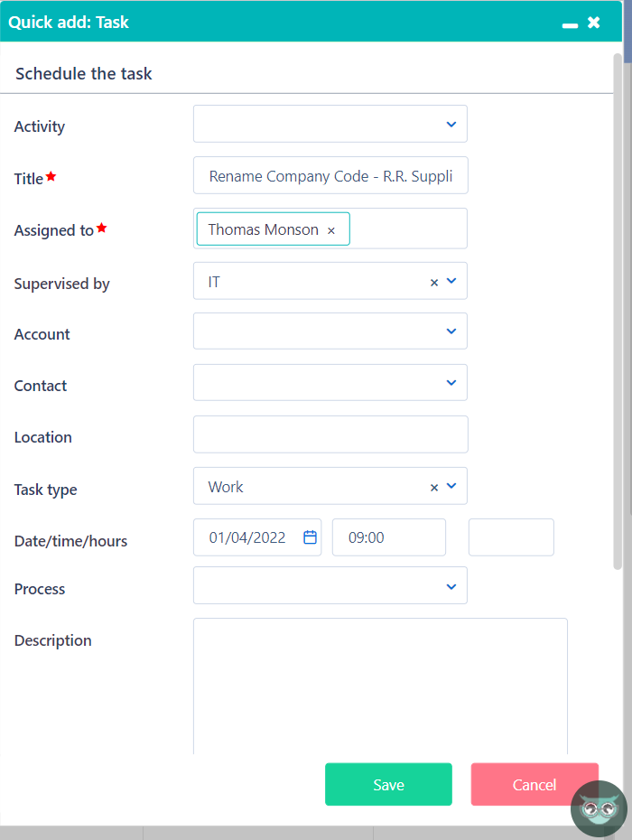Close the Quick add Task dialog

(x=593, y=23)
